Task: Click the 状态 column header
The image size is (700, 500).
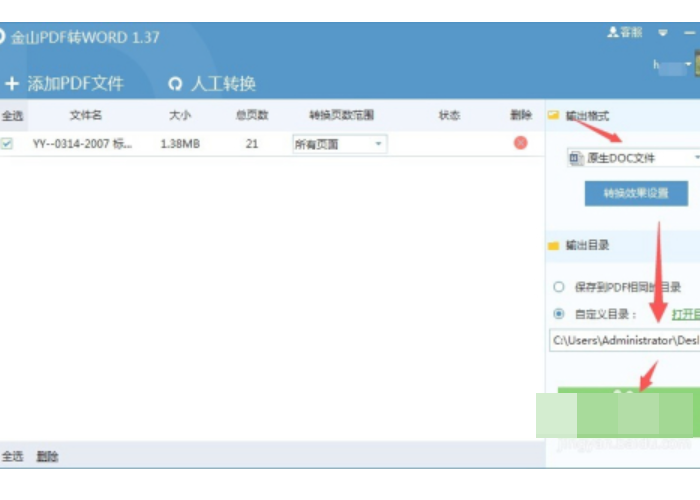Action: (449, 115)
